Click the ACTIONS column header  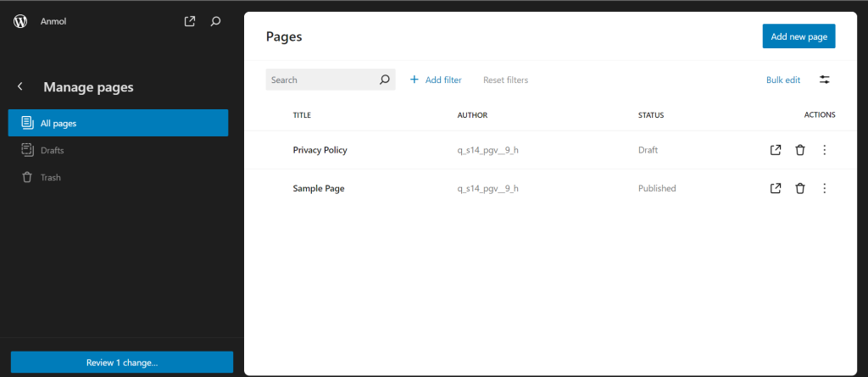pos(820,115)
